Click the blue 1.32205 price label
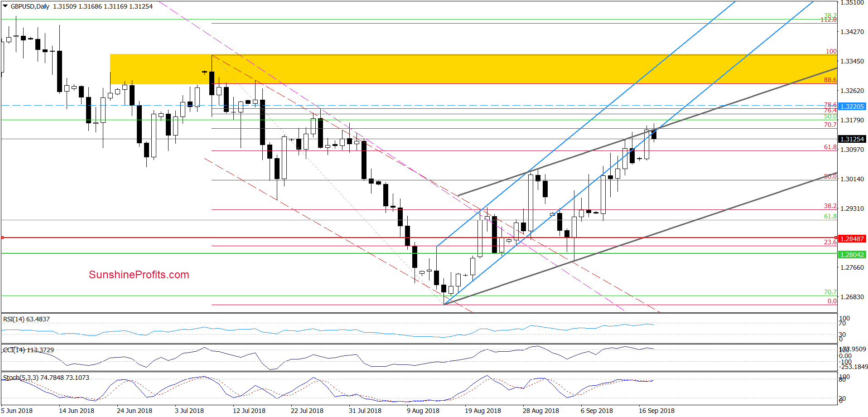Screen dimensions: 868x417 pyautogui.click(x=852, y=107)
